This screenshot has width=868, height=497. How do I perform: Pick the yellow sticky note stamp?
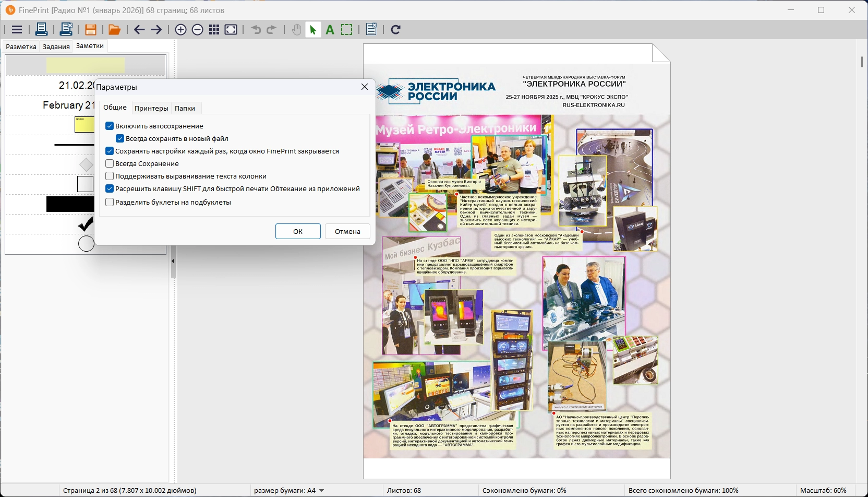85,124
